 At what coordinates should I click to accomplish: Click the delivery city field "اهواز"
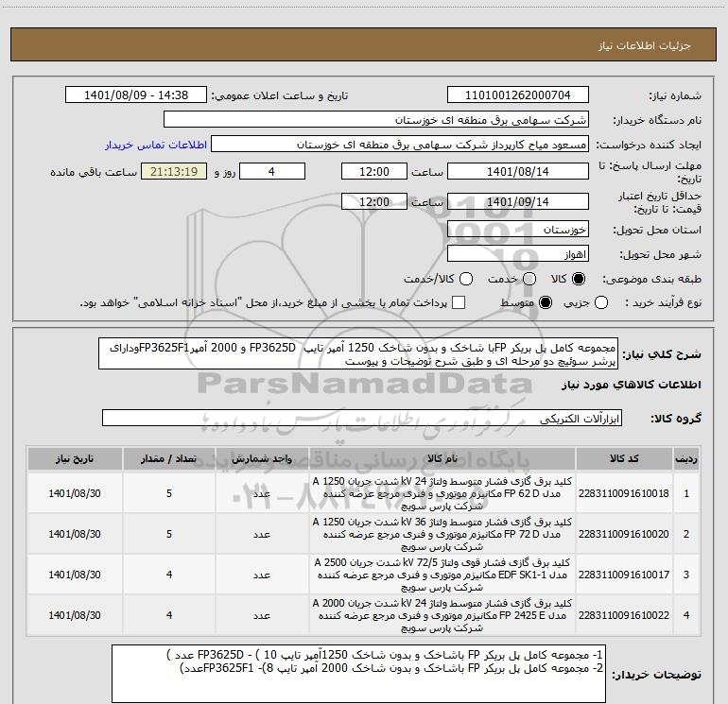point(517,254)
